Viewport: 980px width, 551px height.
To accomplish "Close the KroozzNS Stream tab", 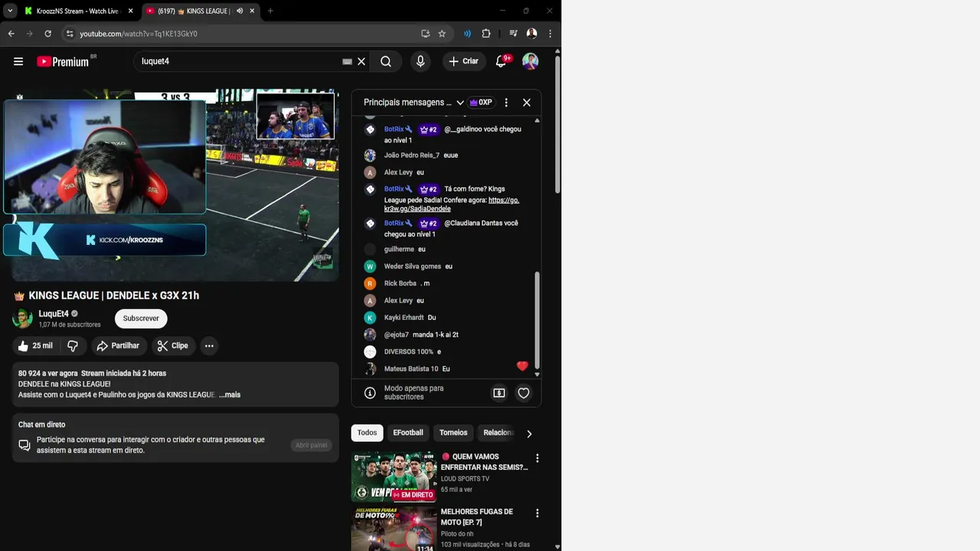I will (x=130, y=11).
